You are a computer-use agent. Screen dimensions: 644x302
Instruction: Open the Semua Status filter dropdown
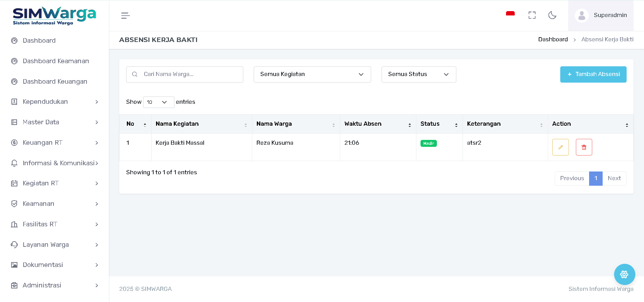[x=418, y=74]
